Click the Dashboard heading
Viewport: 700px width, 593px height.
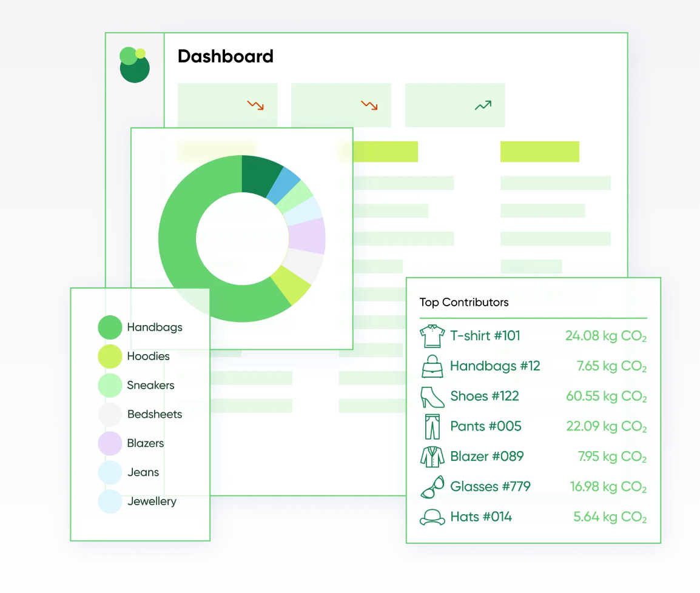coord(226,56)
